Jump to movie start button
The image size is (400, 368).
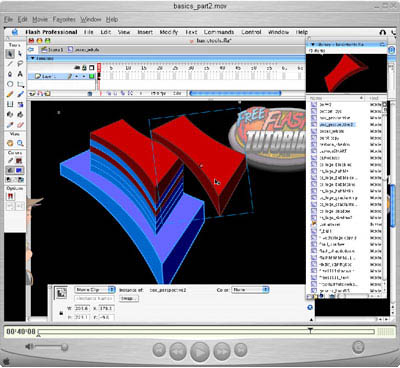[x=159, y=350]
